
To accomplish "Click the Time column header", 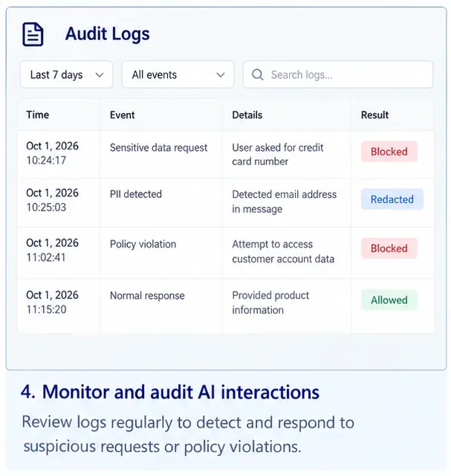I will [x=38, y=115].
